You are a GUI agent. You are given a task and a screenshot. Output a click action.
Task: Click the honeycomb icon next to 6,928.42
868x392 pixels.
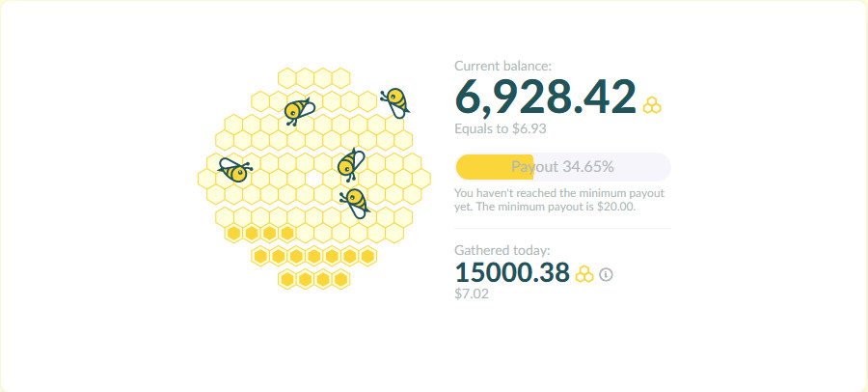coord(652,105)
